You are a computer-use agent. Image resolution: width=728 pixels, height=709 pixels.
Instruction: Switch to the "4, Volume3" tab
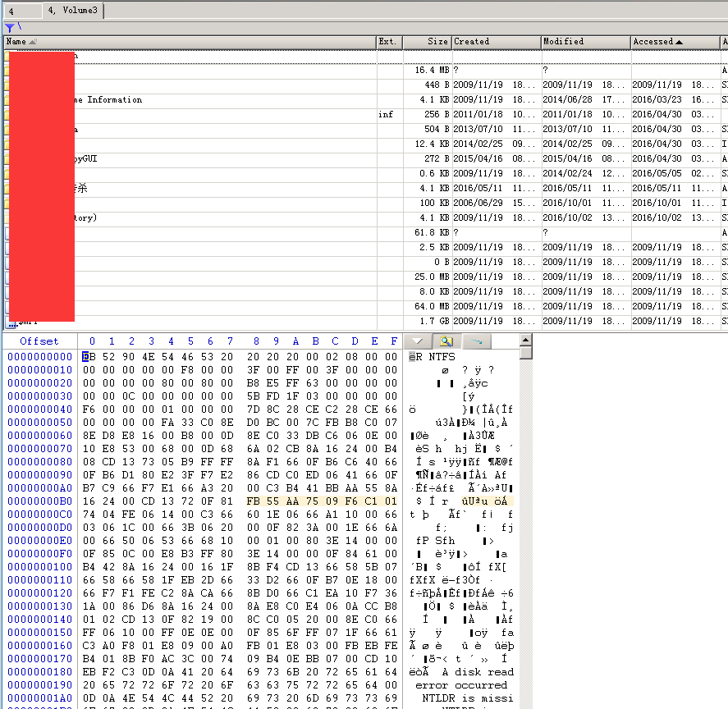tap(73, 10)
